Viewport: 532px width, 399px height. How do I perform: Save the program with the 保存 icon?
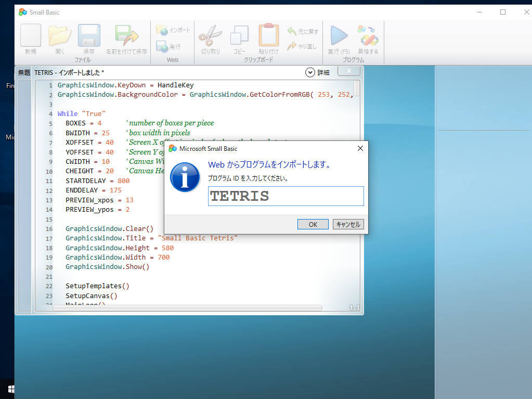89,35
